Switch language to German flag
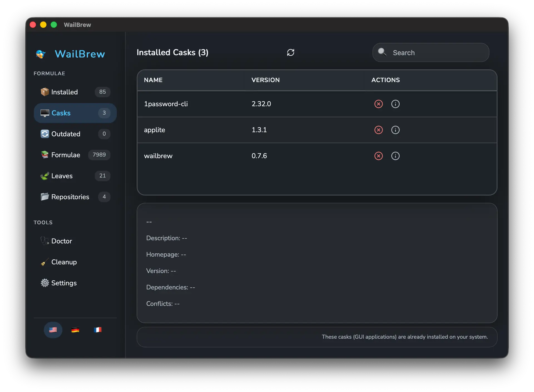 point(75,330)
